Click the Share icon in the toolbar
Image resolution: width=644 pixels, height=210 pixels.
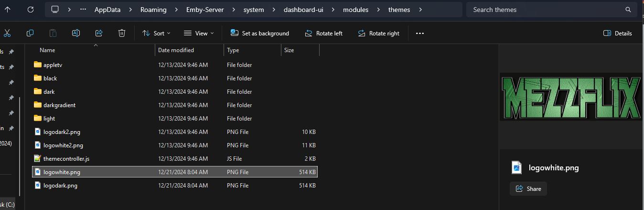pos(99,33)
